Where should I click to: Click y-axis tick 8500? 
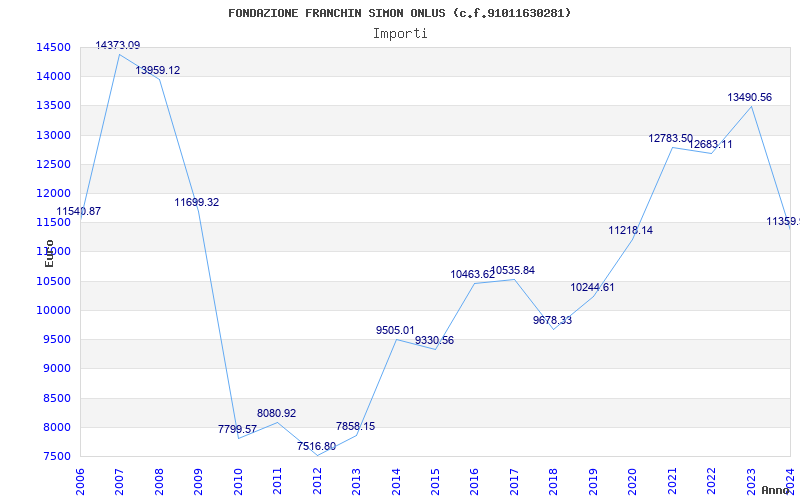(56, 398)
